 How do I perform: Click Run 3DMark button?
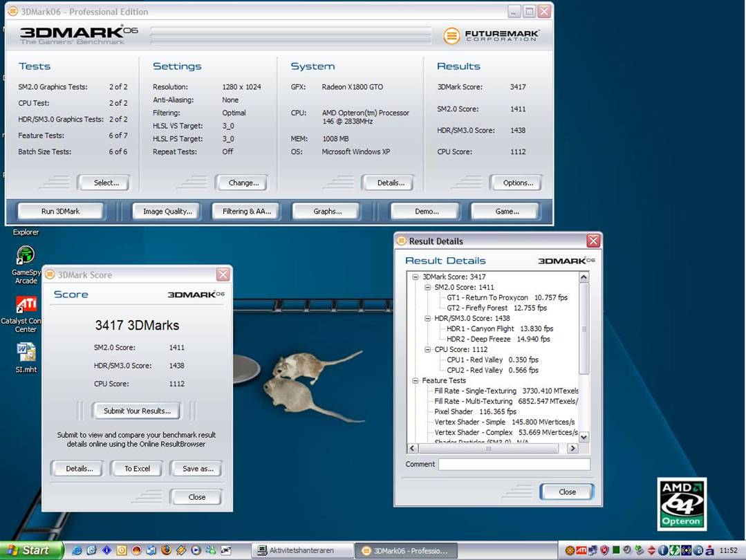tap(60, 212)
